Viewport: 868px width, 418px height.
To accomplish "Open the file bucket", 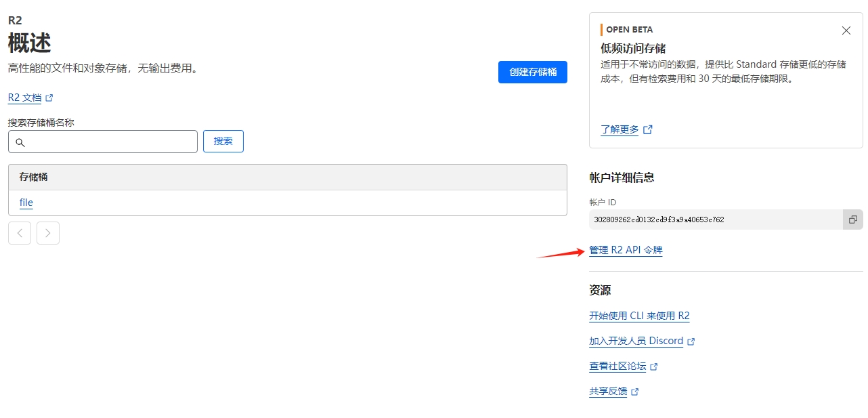I will [x=26, y=203].
